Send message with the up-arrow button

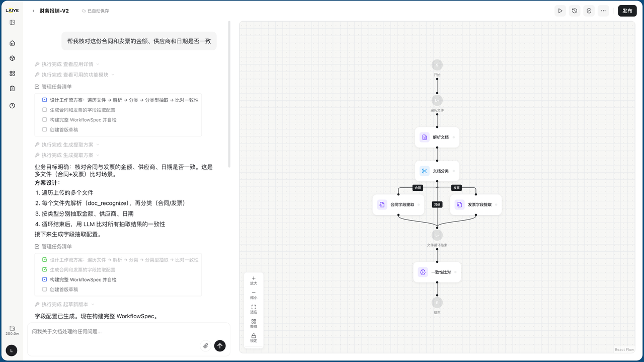[220, 345]
